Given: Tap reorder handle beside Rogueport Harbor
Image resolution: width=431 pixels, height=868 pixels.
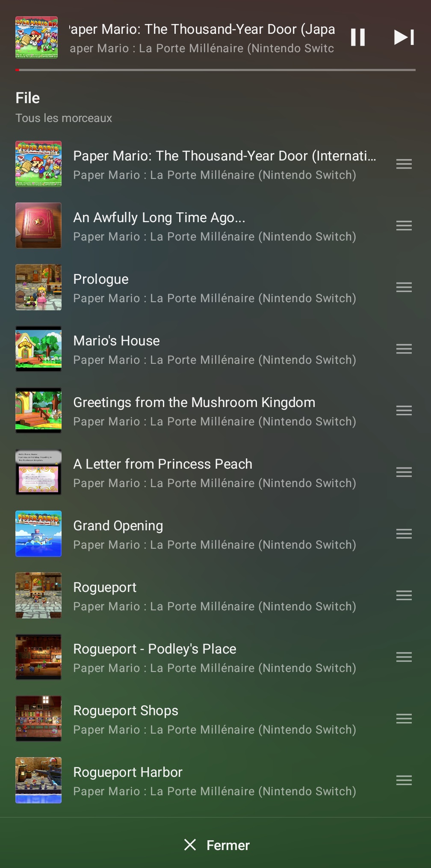Looking at the screenshot, I should pyautogui.click(x=404, y=780).
